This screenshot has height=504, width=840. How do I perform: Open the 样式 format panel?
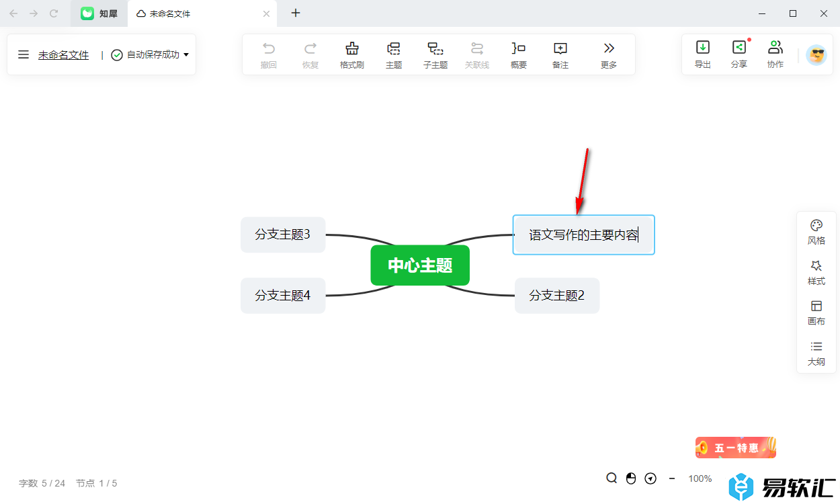(816, 273)
